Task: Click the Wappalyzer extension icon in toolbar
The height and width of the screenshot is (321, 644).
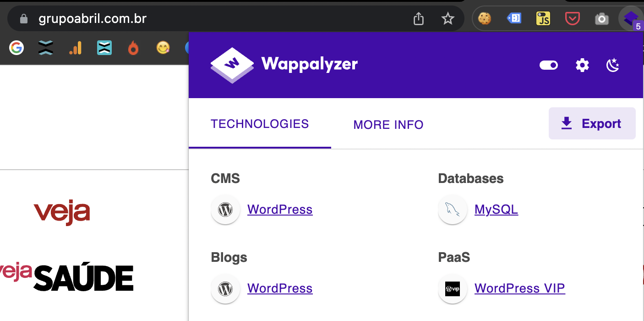Action: coord(631,19)
